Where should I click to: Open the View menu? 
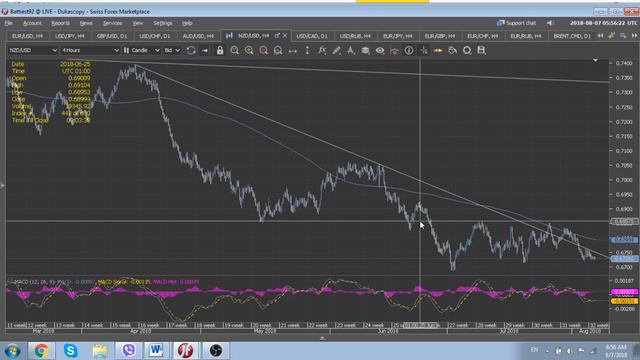point(138,23)
